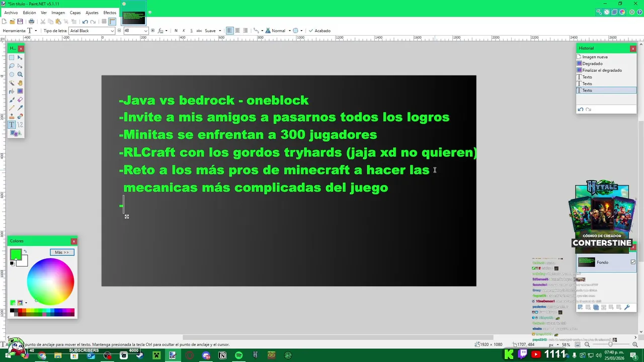644x362 pixels.
Task: Click the primary green color swatch
Action: pos(15,254)
